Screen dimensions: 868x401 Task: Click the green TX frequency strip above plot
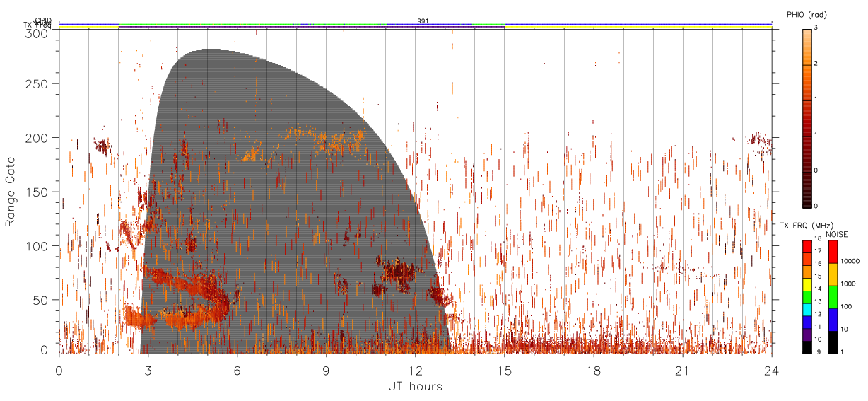[205, 25]
